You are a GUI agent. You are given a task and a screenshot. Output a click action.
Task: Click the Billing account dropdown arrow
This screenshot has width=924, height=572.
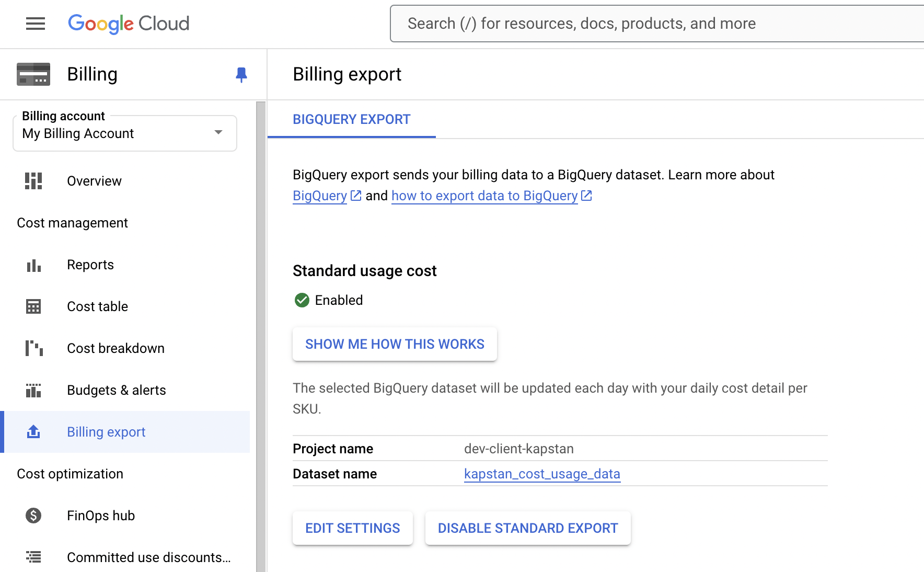tap(218, 133)
